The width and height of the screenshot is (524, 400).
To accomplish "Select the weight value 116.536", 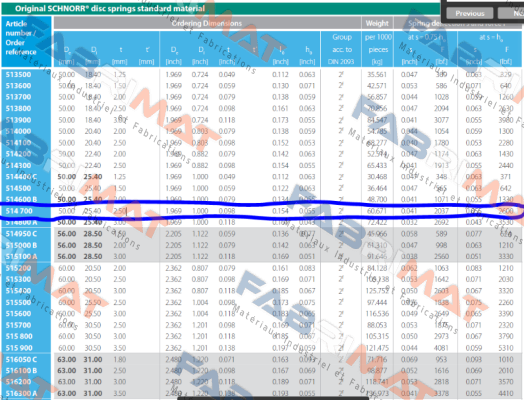I will click(x=377, y=314).
